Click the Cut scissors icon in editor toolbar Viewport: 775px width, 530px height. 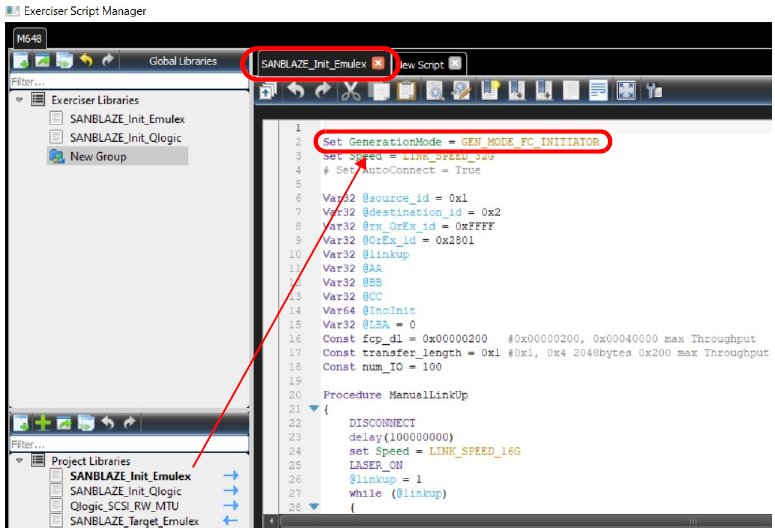[350, 91]
